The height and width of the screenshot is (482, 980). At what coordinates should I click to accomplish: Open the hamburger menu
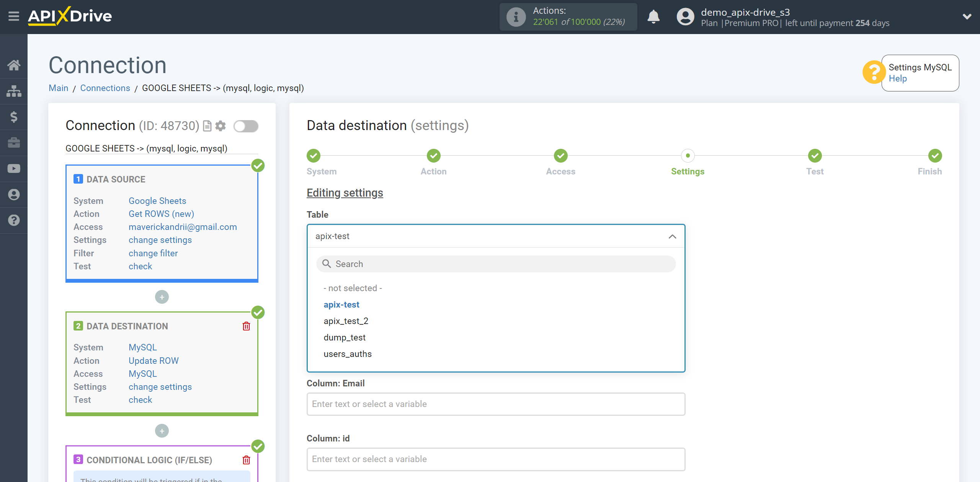pyautogui.click(x=14, y=16)
